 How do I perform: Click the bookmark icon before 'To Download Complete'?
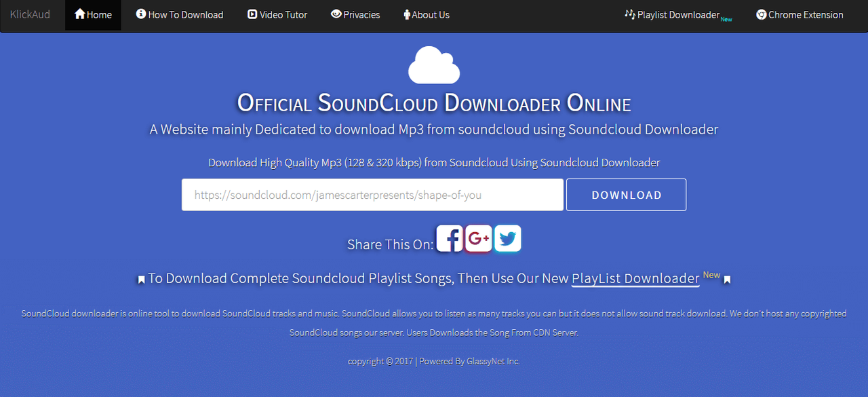[x=141, y=280]
